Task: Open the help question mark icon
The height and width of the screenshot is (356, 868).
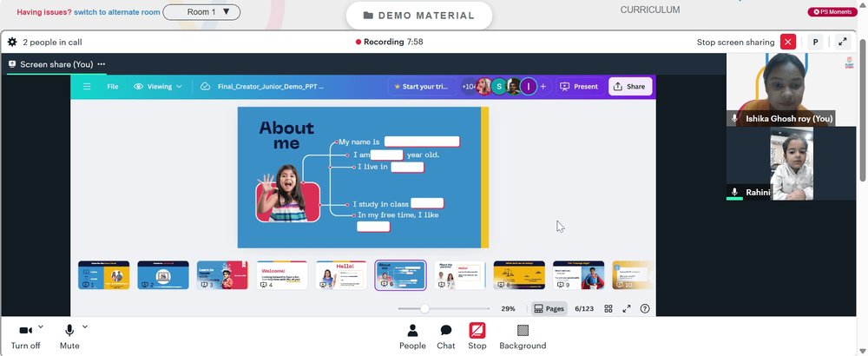Action: coord(645,309)
